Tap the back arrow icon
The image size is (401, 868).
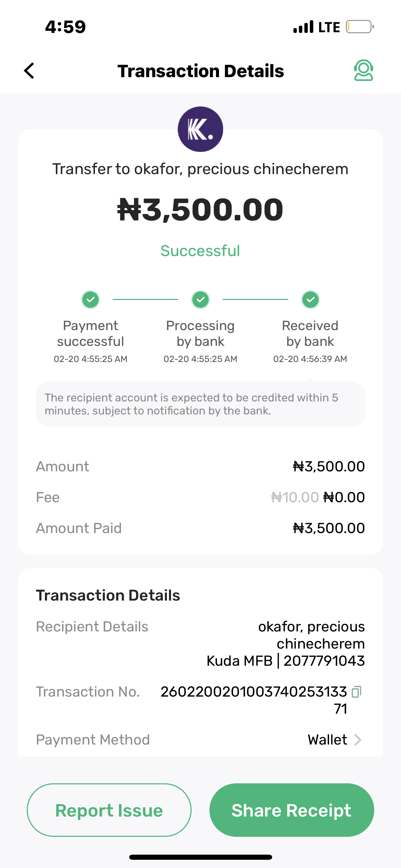pos(29,71)
